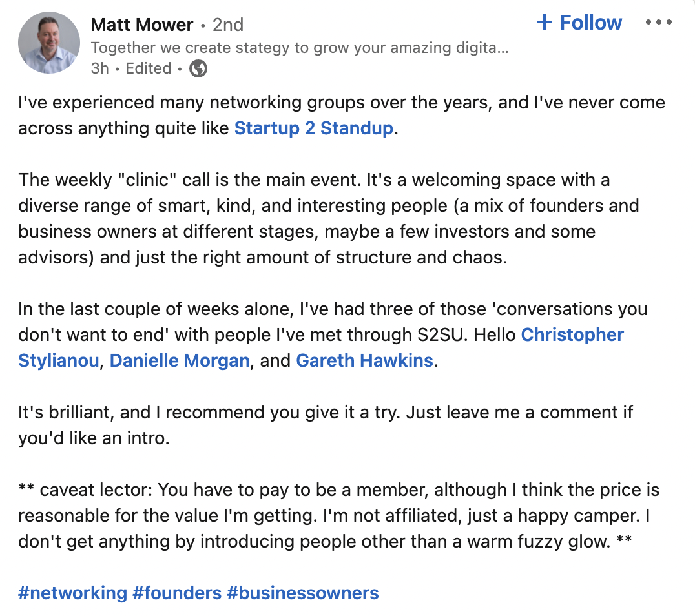Viewport: 695px width, 616px height.
Task: Select the #businessowners hashtag
Action: pyautogui.click(x=303, y=593)
